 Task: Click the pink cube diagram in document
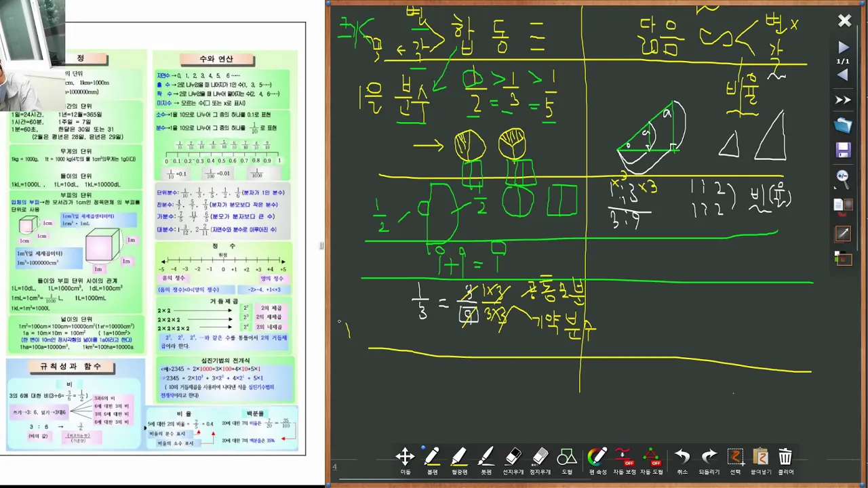click(x=102, y=247)
